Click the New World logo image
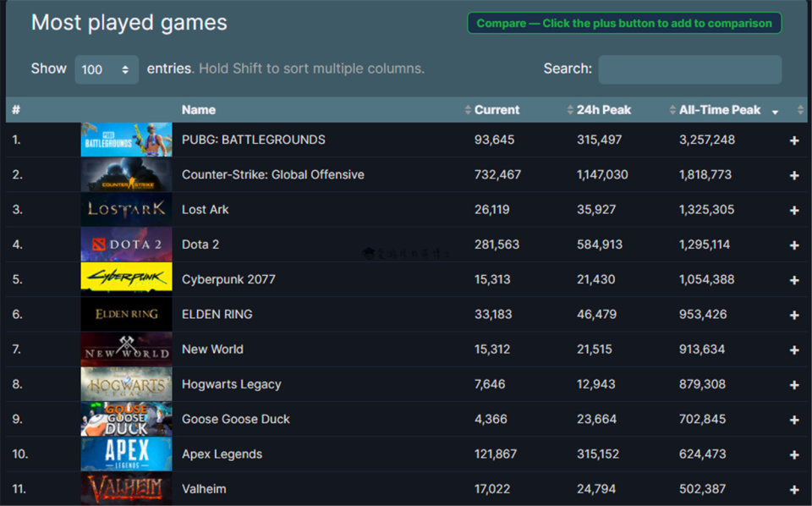812x506 pixels. [126, 349]
